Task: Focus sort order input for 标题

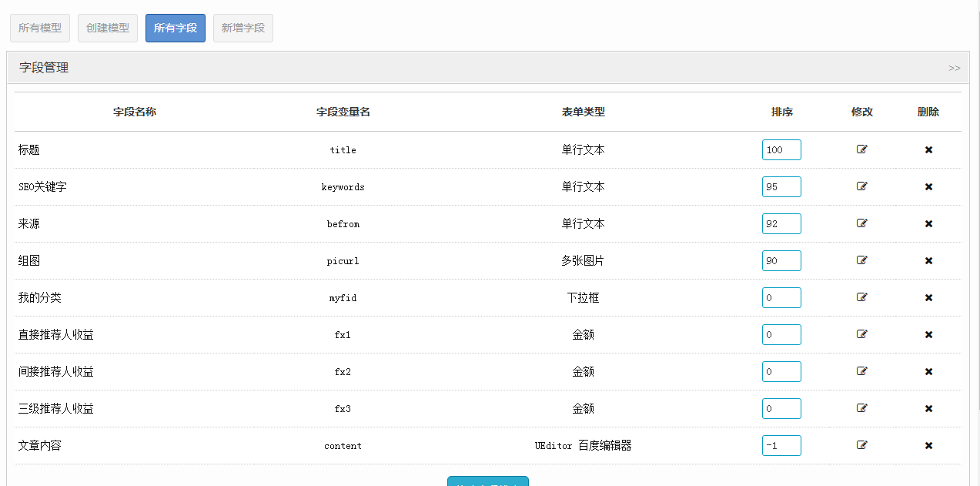Action: pos(781,149)
